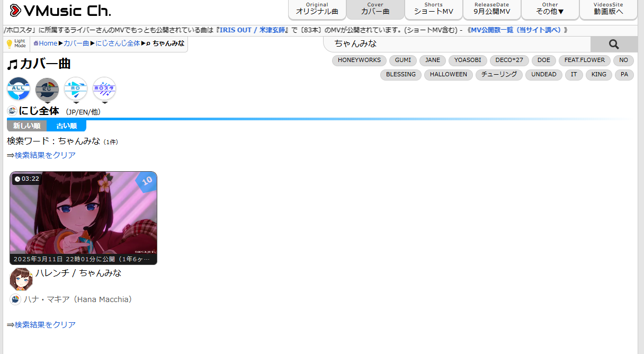
Task: Expand the arrow under the ホロスタ icon
Action: (104, 103)
